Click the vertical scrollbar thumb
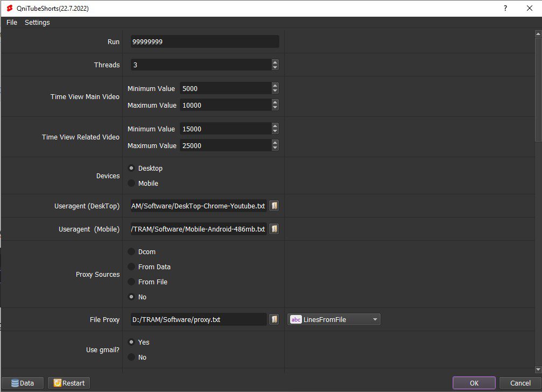Viewport: 542px width, 392px height. point(538,89)
